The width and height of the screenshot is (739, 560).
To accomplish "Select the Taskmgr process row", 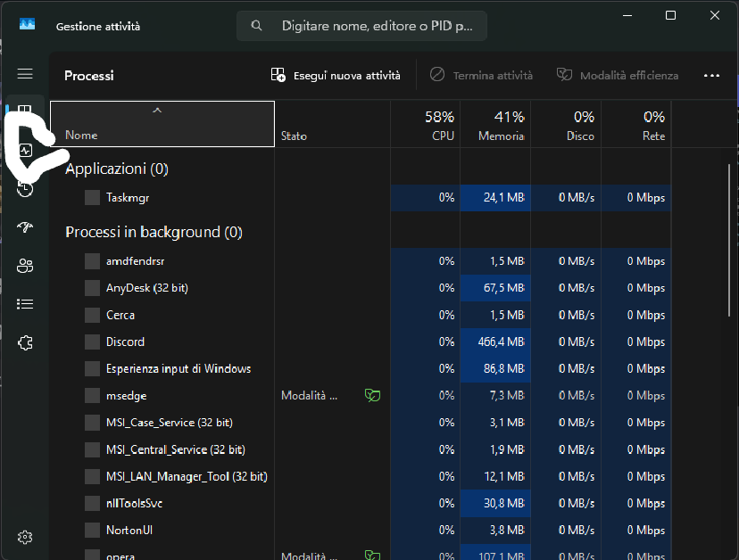I will pyautogui.click(x=361, y=198).
